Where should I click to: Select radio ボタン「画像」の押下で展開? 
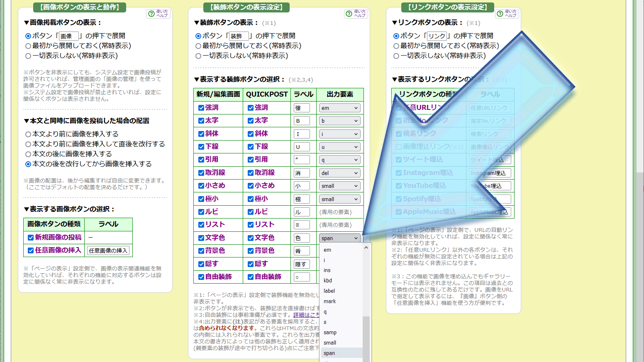pos(28,36)
